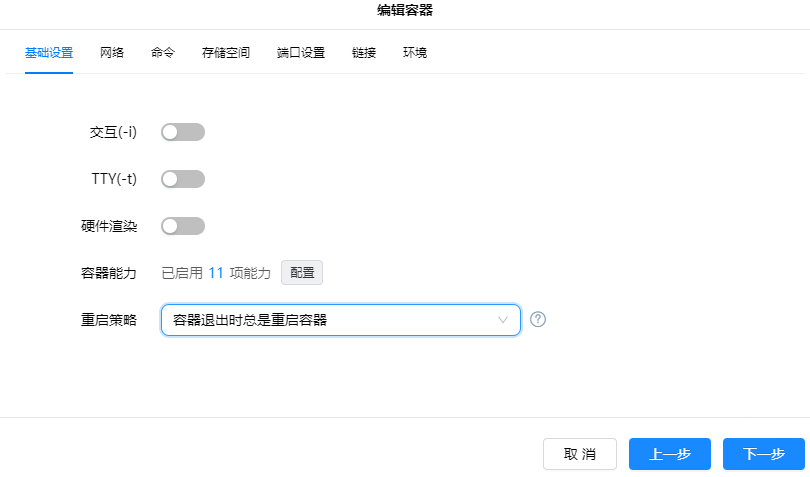This screenshot has height=477, width=810.
Task: Click the 重启策略 field label
Action: tap(109, 320)
